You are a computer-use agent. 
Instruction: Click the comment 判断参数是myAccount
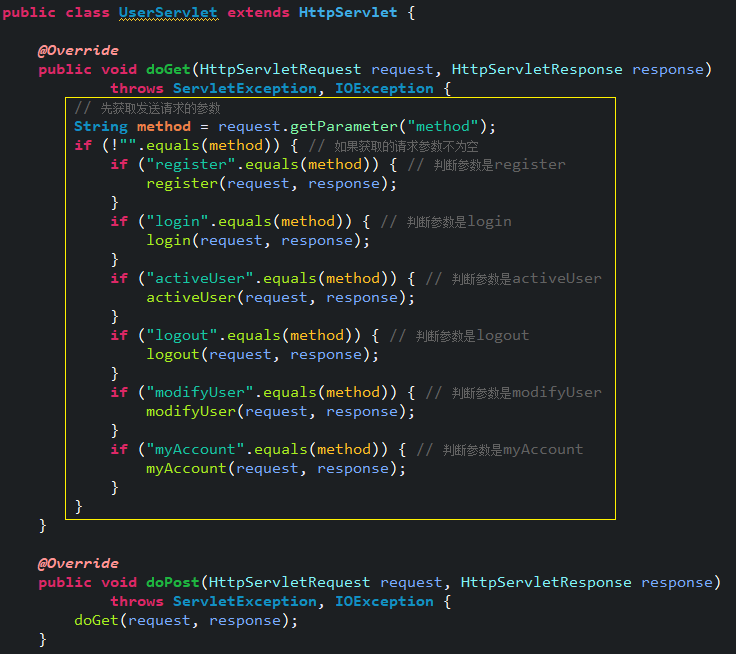pos(500,450)
